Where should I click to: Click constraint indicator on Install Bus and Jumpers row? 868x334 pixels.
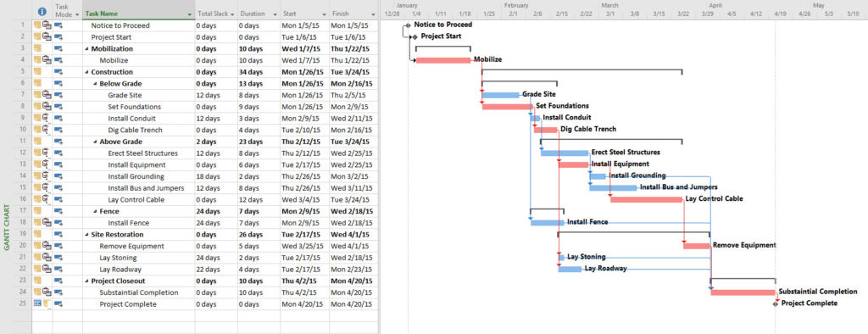point(47,188)
